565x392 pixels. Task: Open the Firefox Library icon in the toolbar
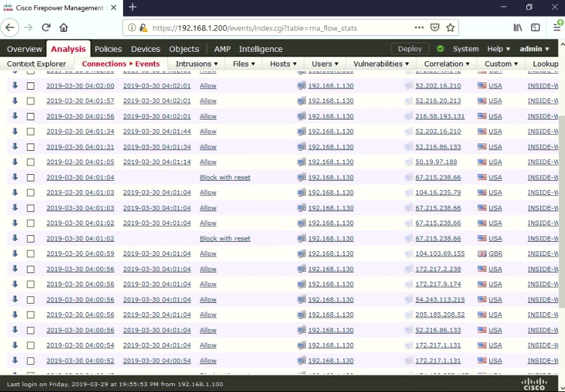pos(518,27)
